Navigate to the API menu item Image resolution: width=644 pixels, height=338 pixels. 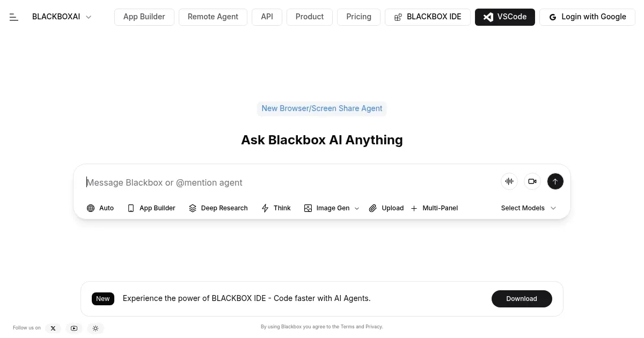tap(267, 17)
